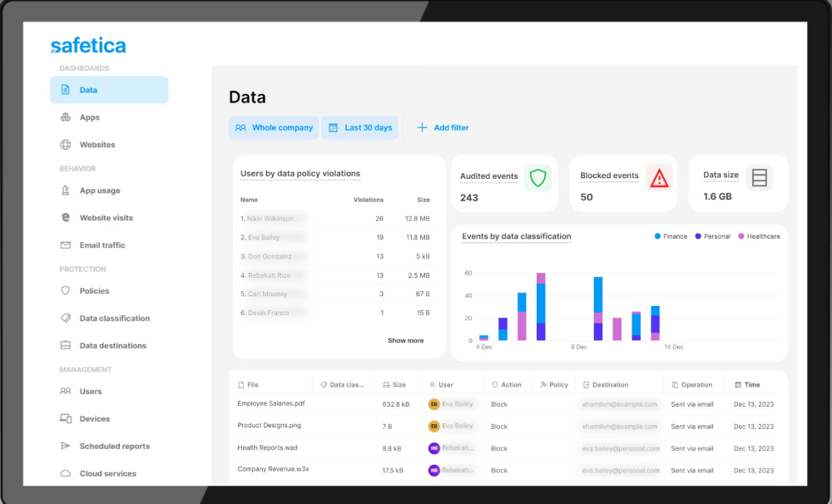Image resolution: width=832 pixels, height=504 pixels.
Task: Go to Email traffic section
Action: click(x=102, y=245)
